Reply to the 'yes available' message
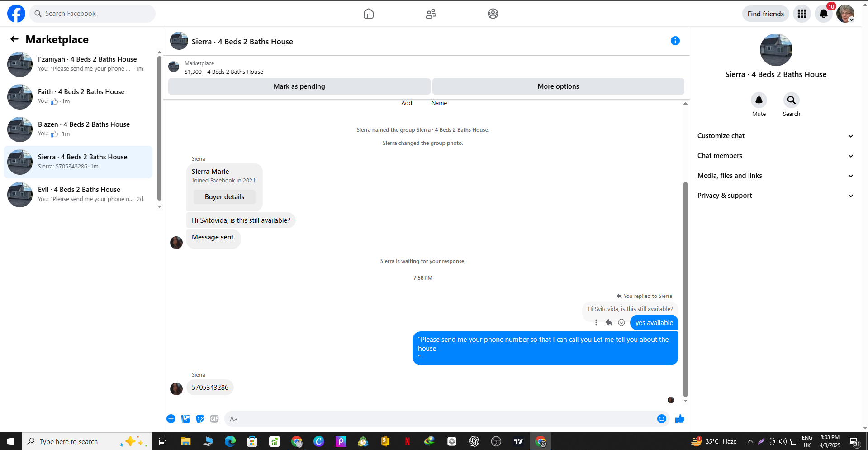 [x=609, y=322]
